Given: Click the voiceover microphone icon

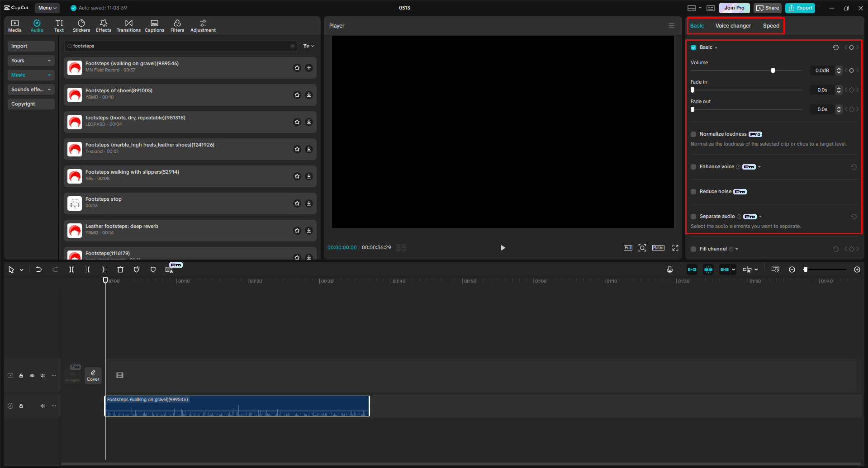Looking at the screenshot, I should (669, 269).
